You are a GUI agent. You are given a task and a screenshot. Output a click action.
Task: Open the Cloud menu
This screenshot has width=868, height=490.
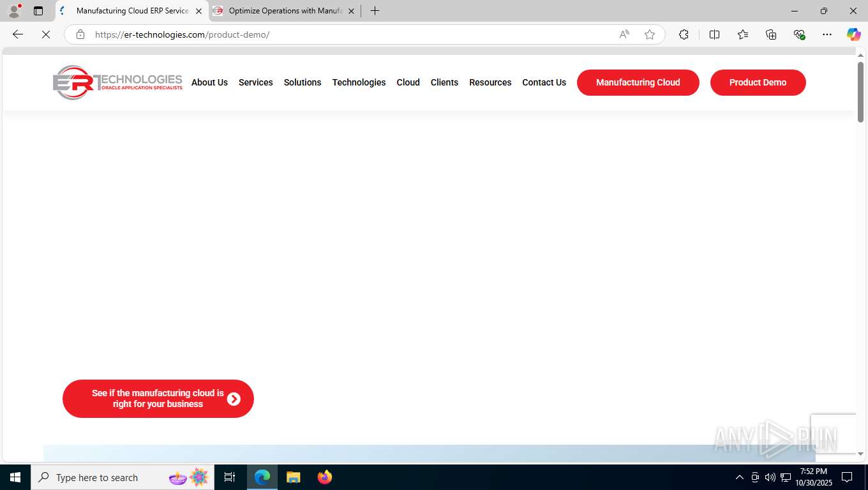pos(408,82)
